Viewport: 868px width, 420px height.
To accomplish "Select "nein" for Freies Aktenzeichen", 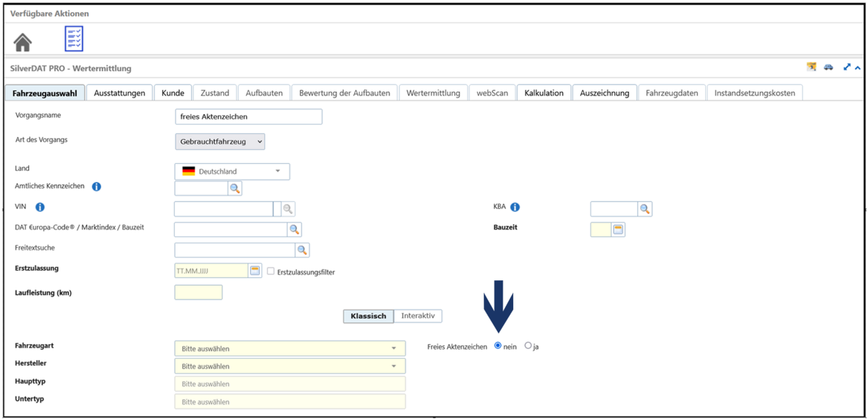I will 498,346.
